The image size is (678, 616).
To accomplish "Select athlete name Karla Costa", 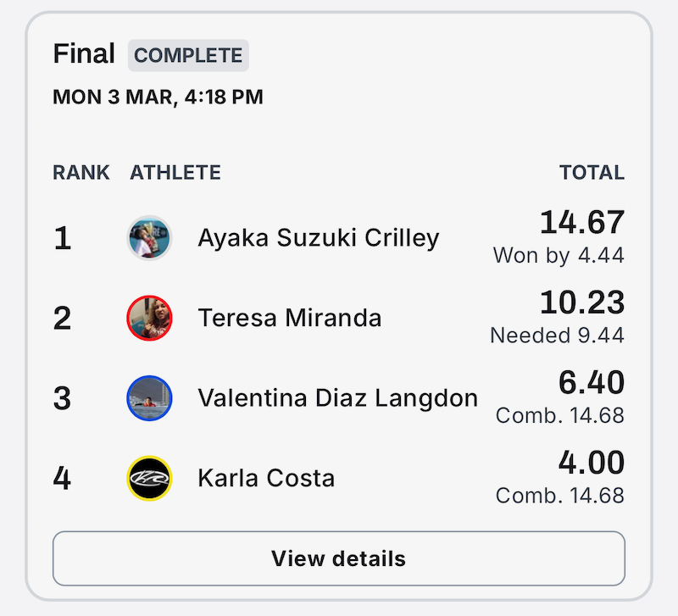I will (x=266, y=478).
